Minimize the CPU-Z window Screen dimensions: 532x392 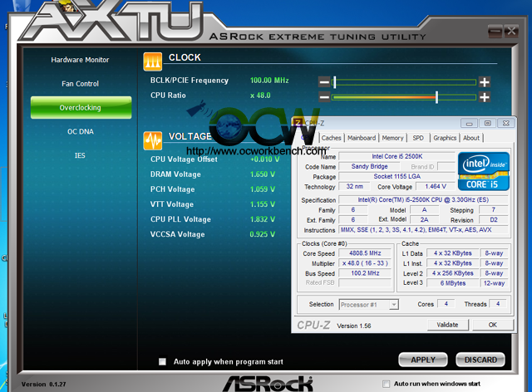click(469, 123)
